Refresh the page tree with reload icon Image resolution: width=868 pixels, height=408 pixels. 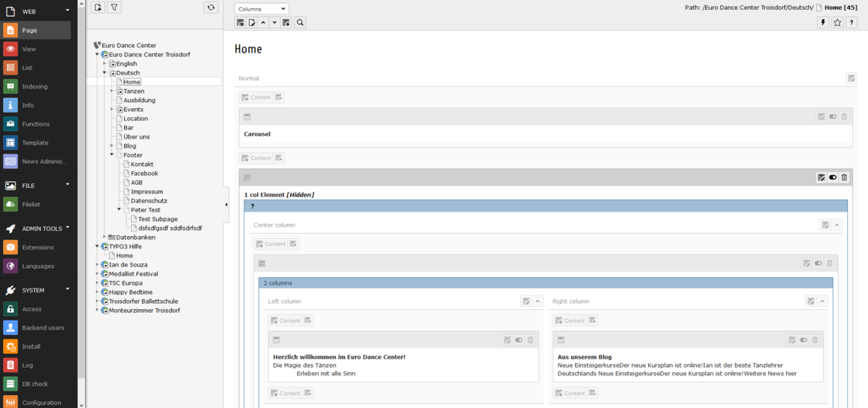211,8
